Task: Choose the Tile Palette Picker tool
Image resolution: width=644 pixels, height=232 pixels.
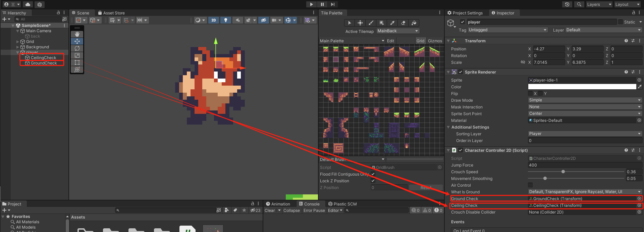Action: (x=392, y=23)
